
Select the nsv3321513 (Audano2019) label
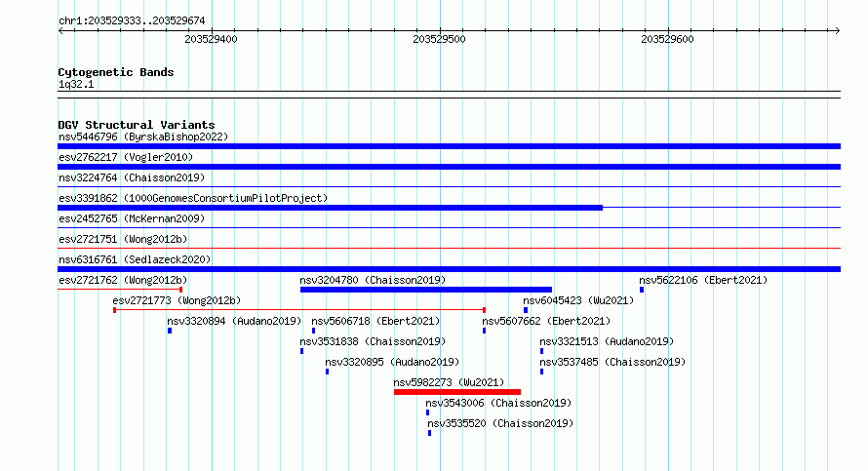(x=607, y=341)
